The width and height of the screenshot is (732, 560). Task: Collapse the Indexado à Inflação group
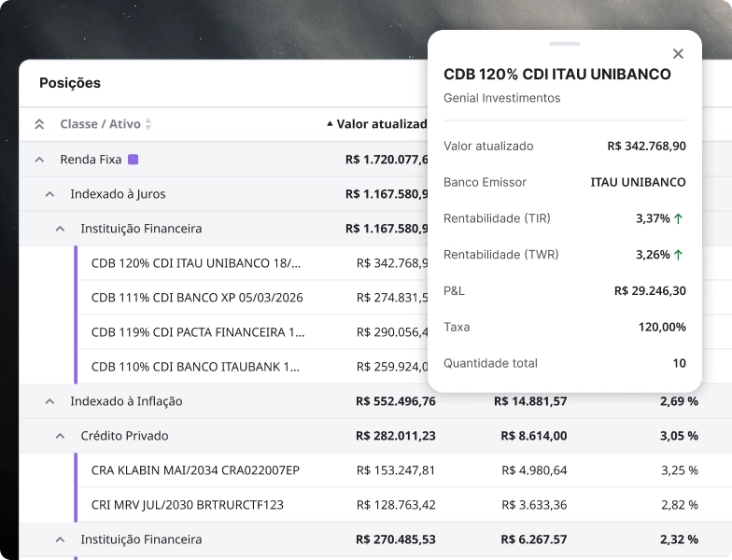(50, 401)
